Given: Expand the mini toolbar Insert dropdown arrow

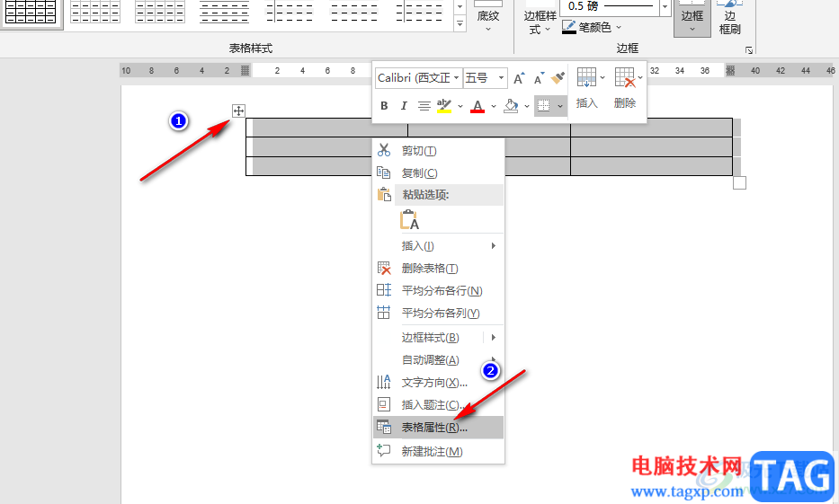Looking at the screenshot, I should 602,78.
